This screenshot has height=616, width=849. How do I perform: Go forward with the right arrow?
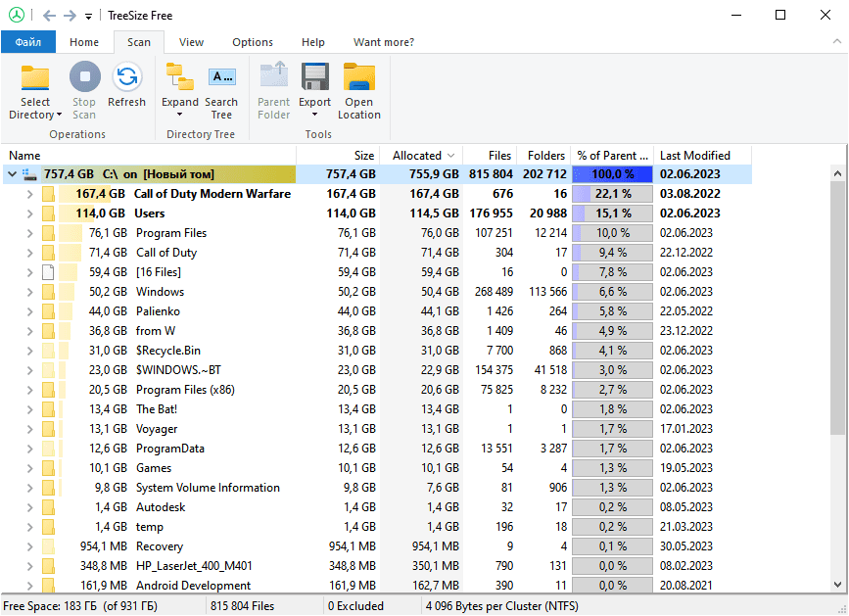click(x=70, y=16)
